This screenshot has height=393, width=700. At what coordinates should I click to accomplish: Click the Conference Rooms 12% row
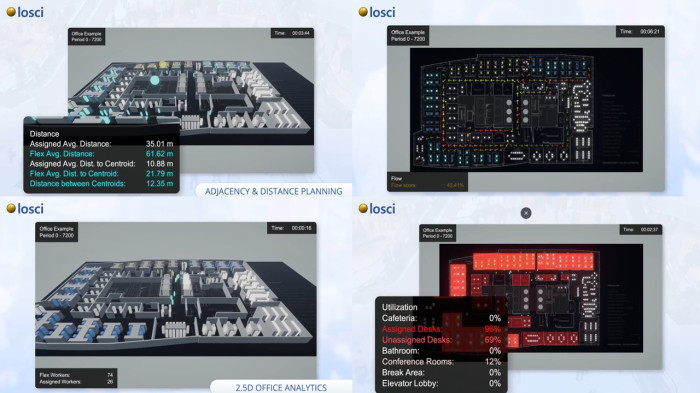[x=441, y=362]
